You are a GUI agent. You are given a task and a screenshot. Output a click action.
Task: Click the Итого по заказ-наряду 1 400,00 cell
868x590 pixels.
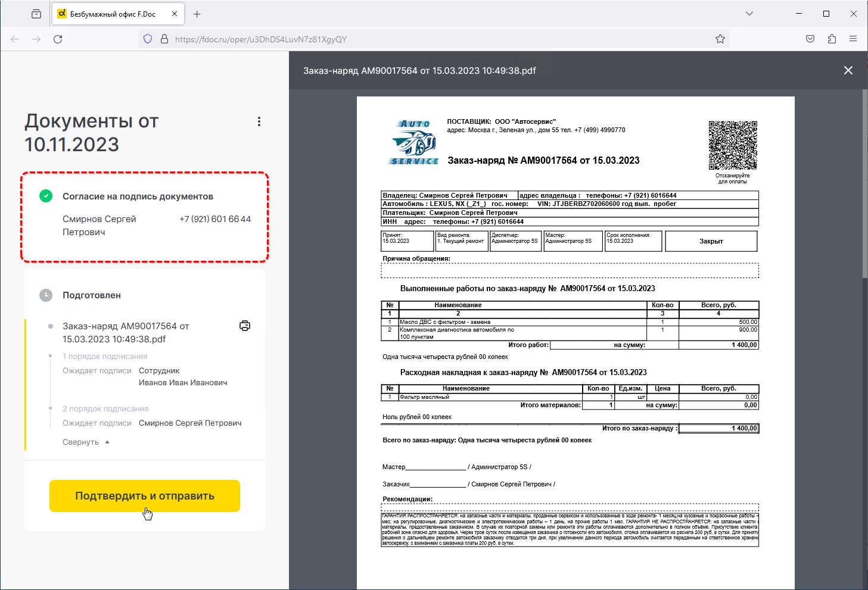pos(718,428)
